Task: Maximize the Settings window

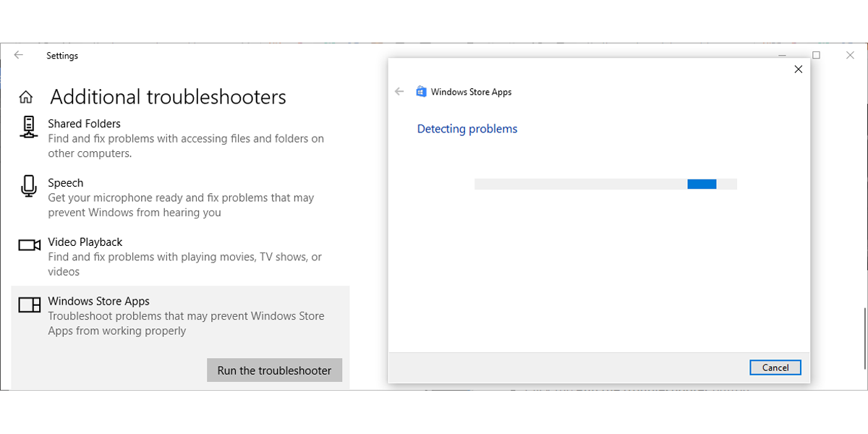Action: (816, 55)
